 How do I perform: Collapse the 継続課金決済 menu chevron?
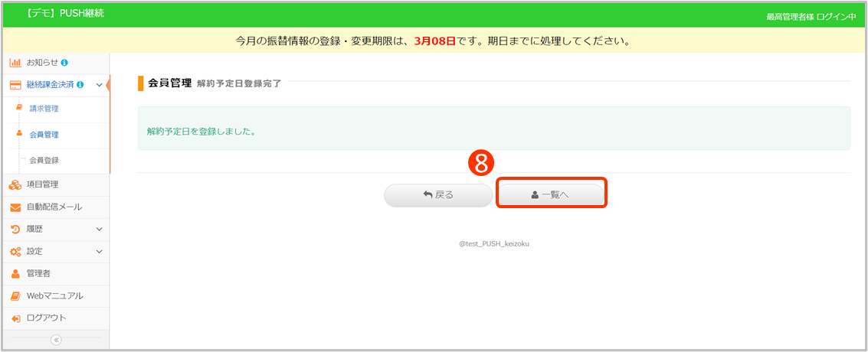coord(99,84)
